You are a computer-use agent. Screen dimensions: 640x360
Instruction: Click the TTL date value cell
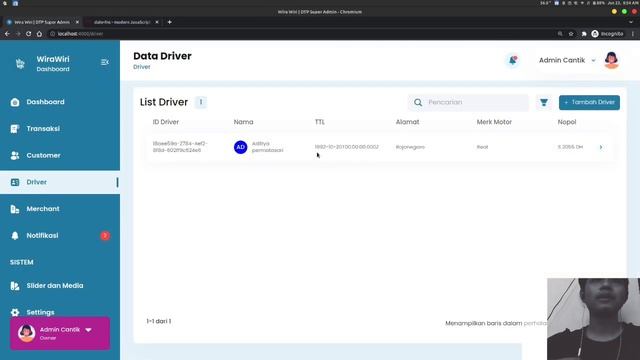[347, 147]
